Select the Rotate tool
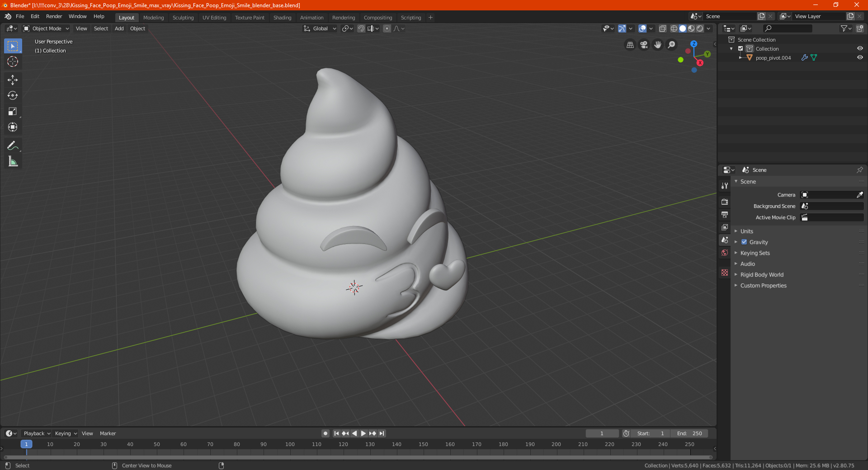868x470 pixels. click(13, 95)
